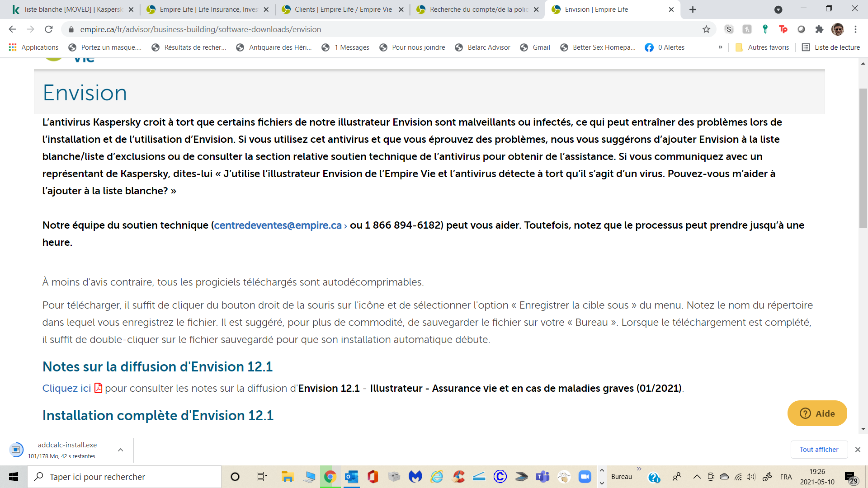Switch to the Kaspersky liste blanche tab
This screenshot has height=488, width=868.
click(72, 9)
